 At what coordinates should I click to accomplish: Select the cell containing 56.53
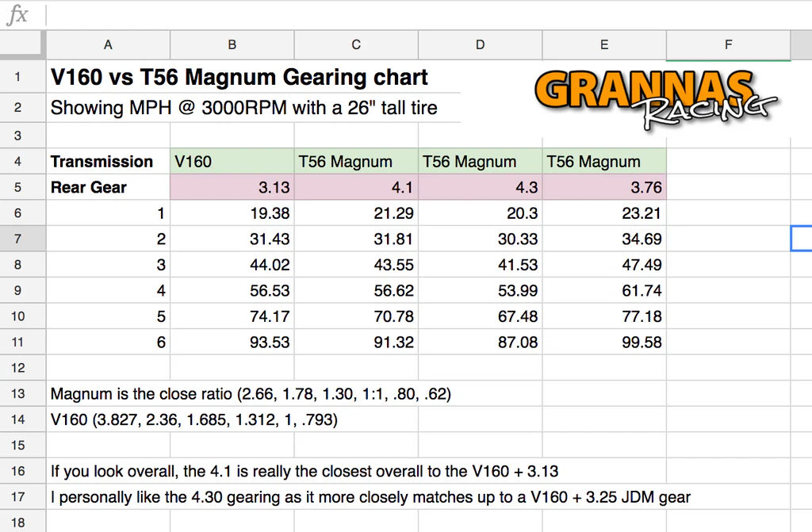pos(232,290)
